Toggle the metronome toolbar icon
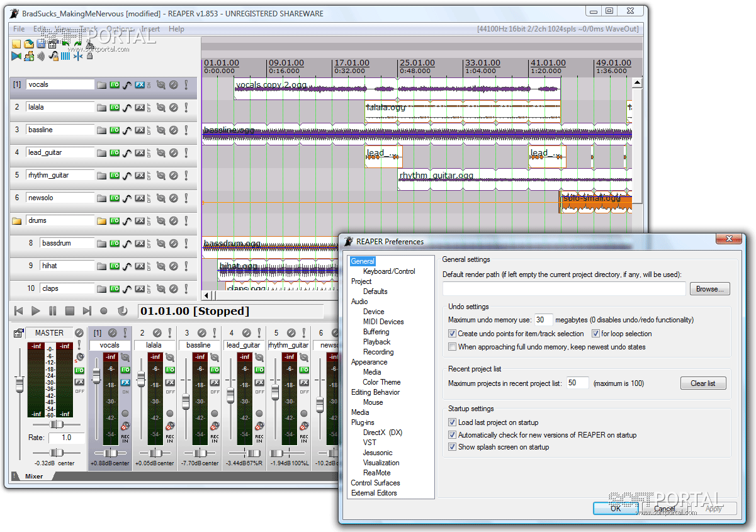This screenshot has width=756, height=532. (89, 44)
